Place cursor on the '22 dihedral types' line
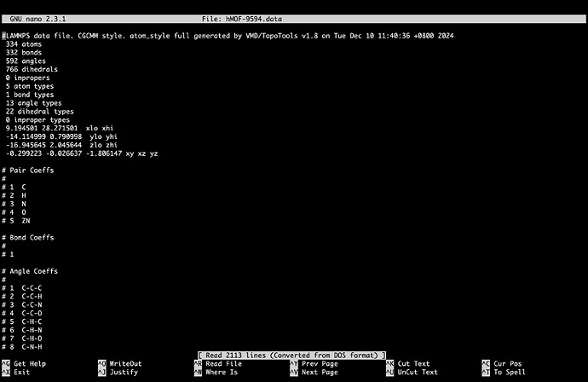Image resolution: width=588 pixels, height=382 pixels. [40, 112]
